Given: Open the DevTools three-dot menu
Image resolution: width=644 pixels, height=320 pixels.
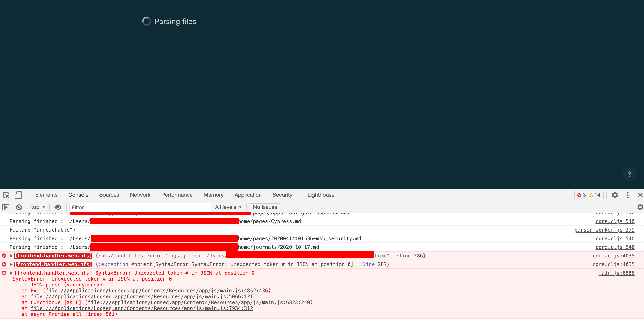Looking at the screenshot, I should tap(628, 195).
